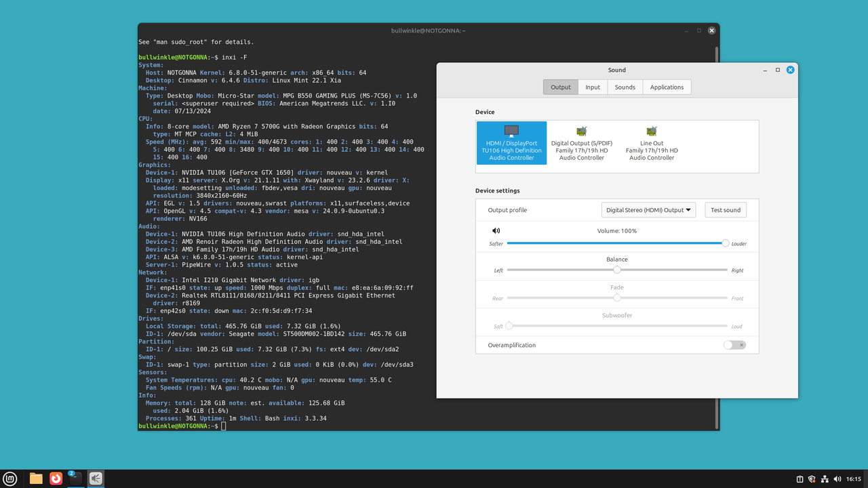Open the Applications tab

[x=667, y=87]
